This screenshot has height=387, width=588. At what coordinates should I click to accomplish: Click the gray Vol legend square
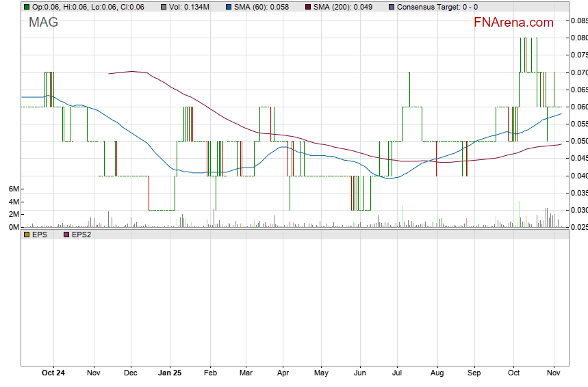coord(163,7)
